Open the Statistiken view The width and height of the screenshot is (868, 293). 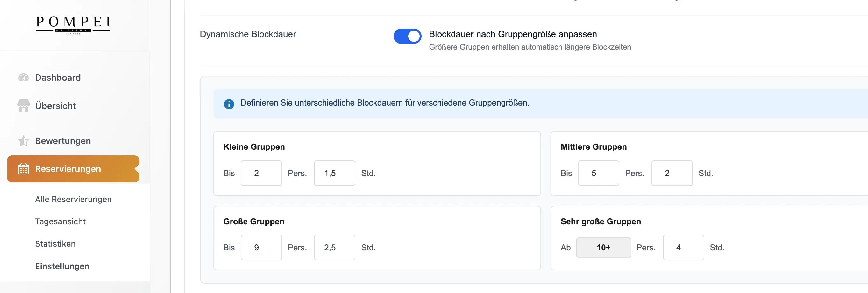coord(55,243)
